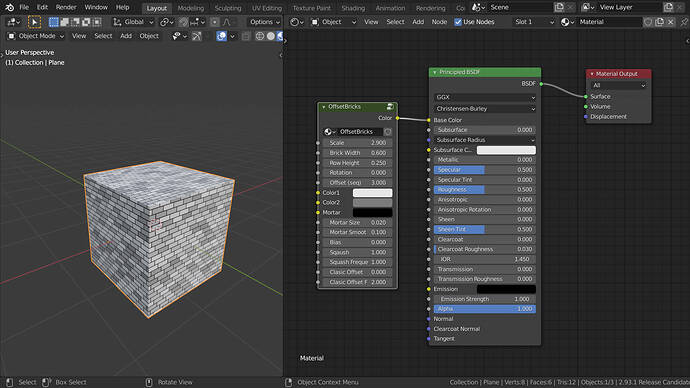Browse view layers icon
Screen dimensions: 690x388
588,7
